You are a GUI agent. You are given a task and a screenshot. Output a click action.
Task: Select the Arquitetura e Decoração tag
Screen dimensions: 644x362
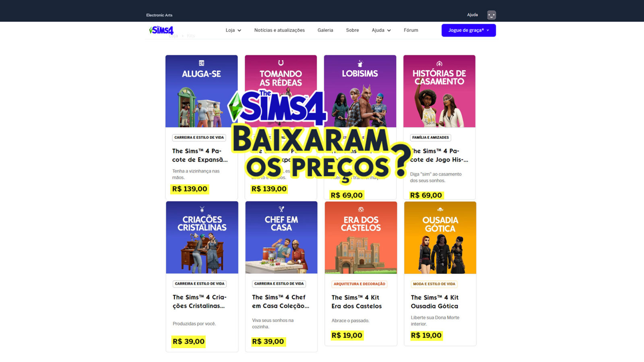359,284
